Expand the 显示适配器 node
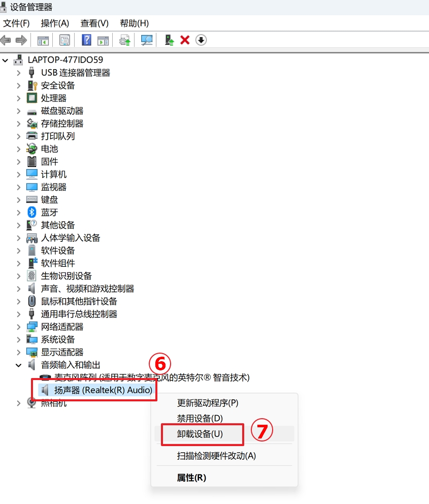Screen dimensions: 429x504 pos(19,352)
